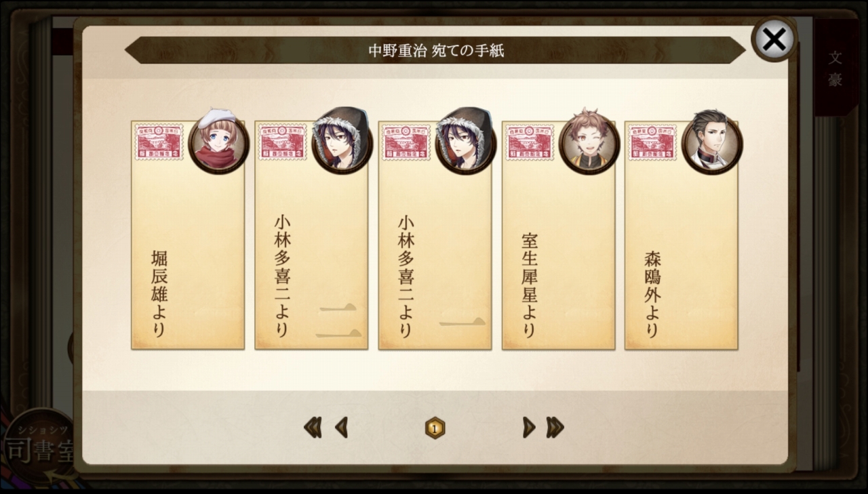Viewport: 868px width, 494px height.
Task: Close the letters dialog with X
Action: click(x=774, y=39)
